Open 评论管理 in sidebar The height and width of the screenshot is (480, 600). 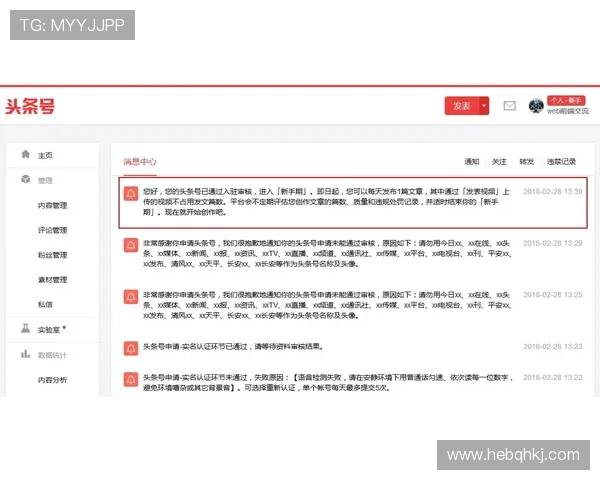pos(52,230)
